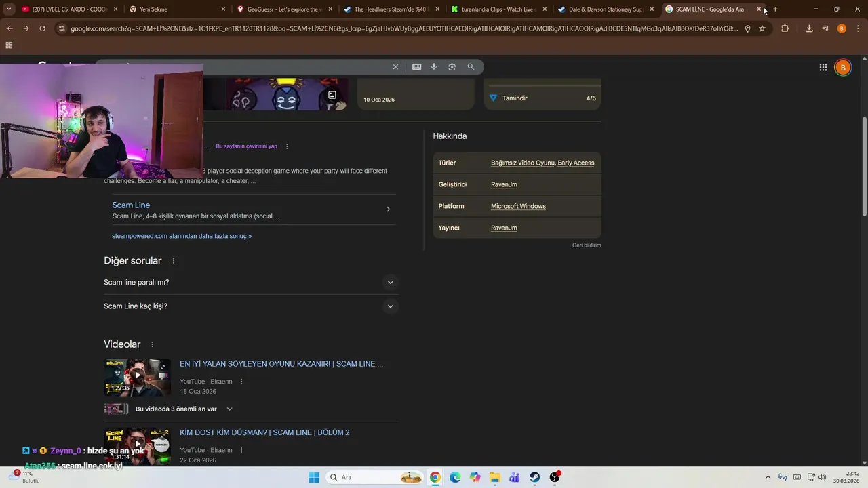This screenshot has height=488, width=868.
Task: Open the Chrome downloads icon
Action: click(x=809, y=28)
